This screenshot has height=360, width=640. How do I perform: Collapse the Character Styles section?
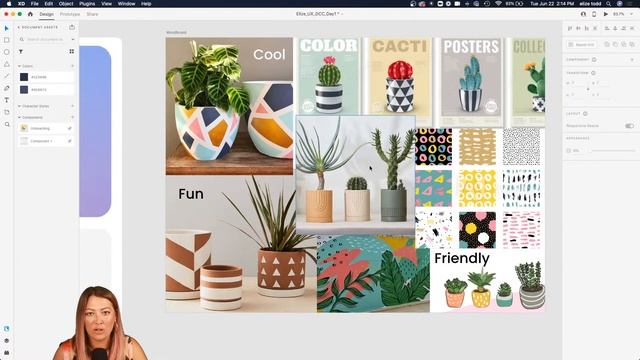point(19,106)
